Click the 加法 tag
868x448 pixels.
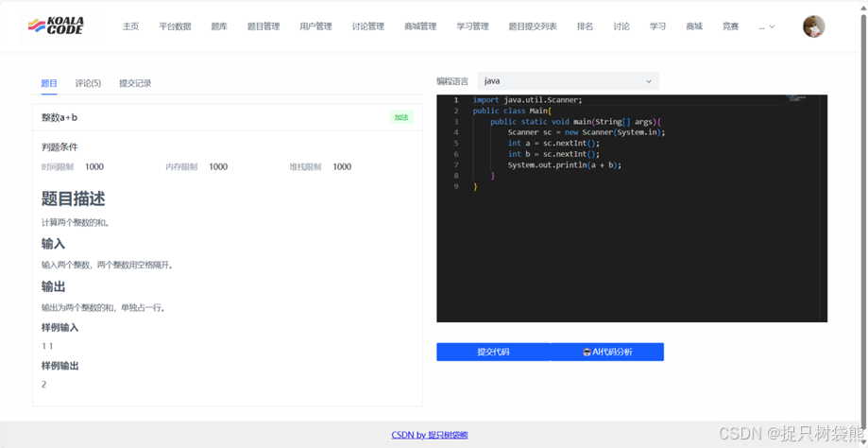tap(401, 117)
